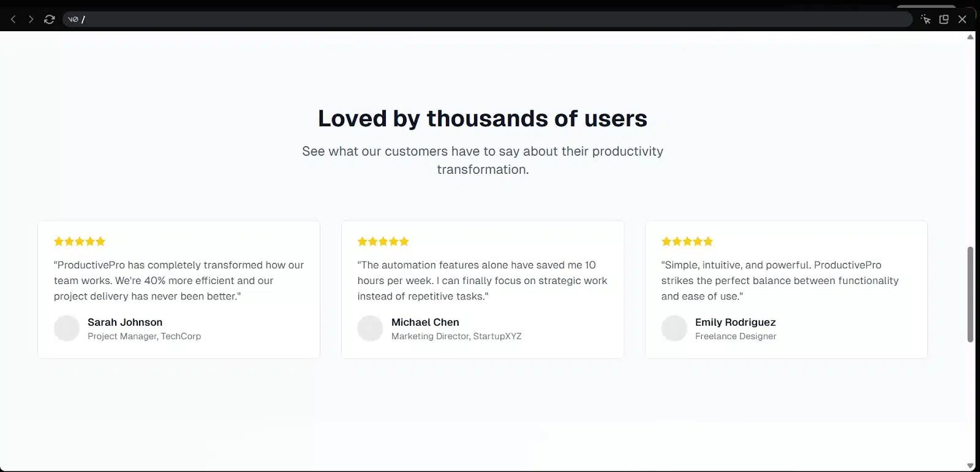Click the 'Loved by thousands of users' heading

click(483, 118)
